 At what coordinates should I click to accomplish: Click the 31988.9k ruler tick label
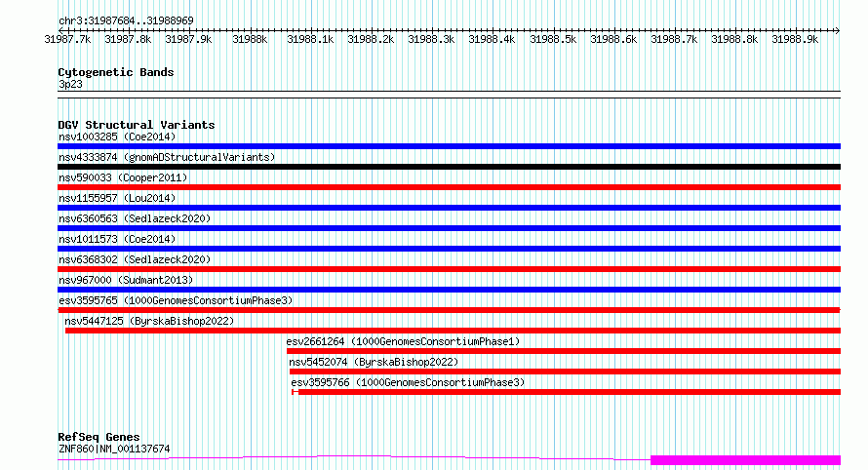pyautogui.click(x=795, y=40)
